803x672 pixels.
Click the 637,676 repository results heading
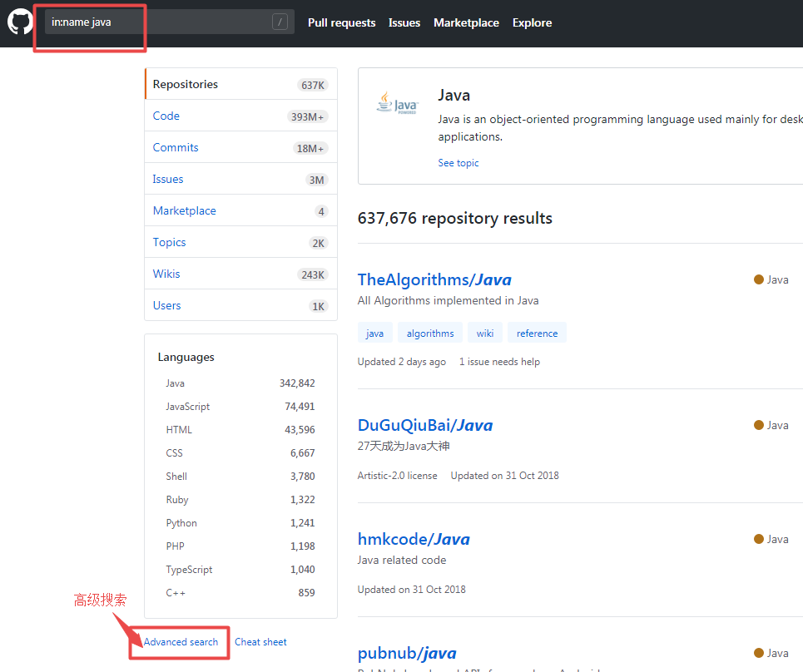pos(455,218)
